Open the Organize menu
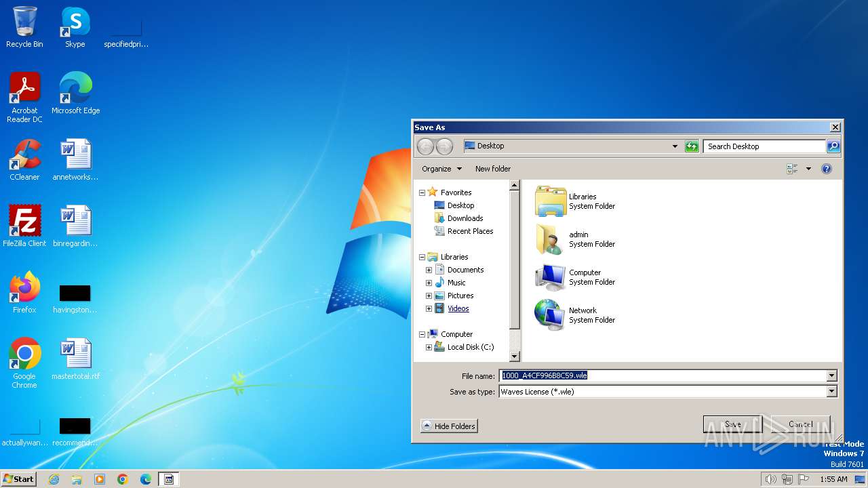The width and height of the screenshot is (868, 488). pyautogui.click(x=441, y=169)
